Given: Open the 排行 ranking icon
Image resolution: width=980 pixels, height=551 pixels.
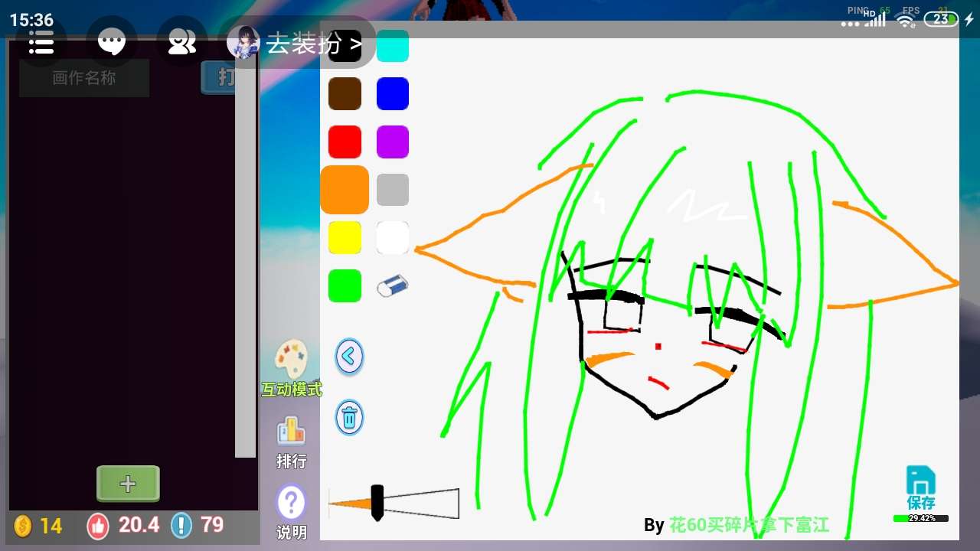Looking at the screenshot, I should click(291, 442).
